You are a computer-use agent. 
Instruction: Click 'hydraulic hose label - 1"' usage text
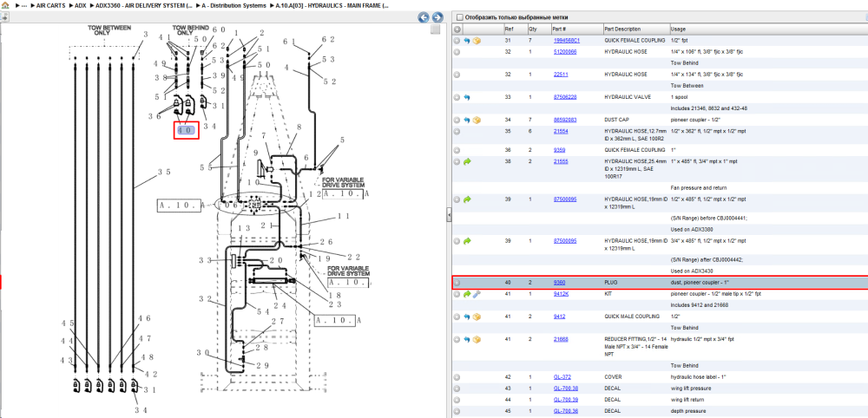(x=700, y=377)
